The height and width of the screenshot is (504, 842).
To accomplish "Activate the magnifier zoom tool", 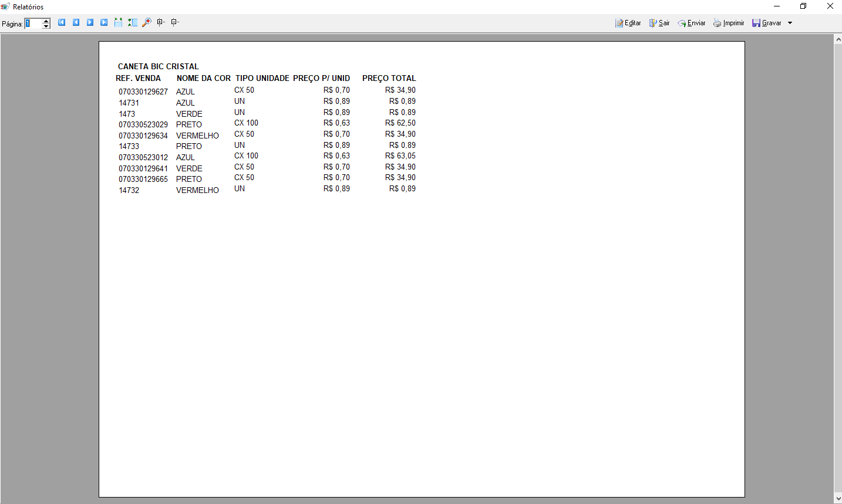I will (146, 22).
